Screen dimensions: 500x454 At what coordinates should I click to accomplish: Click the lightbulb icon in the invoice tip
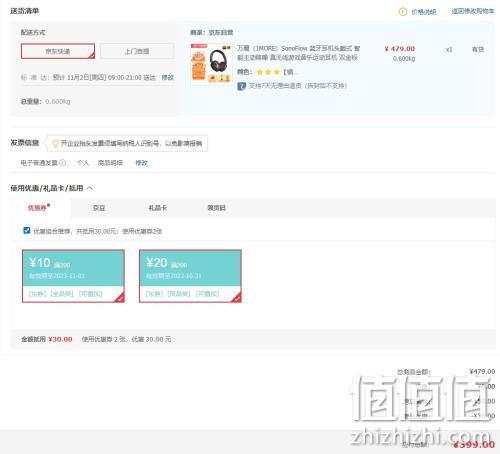[x=56, y=144]
